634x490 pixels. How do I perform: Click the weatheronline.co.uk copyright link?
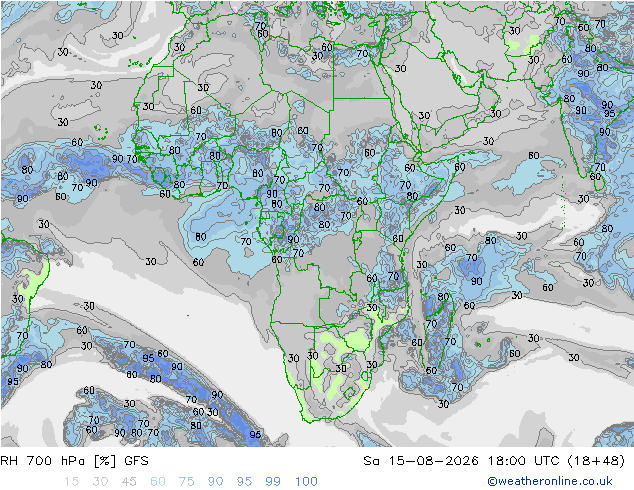550,481
